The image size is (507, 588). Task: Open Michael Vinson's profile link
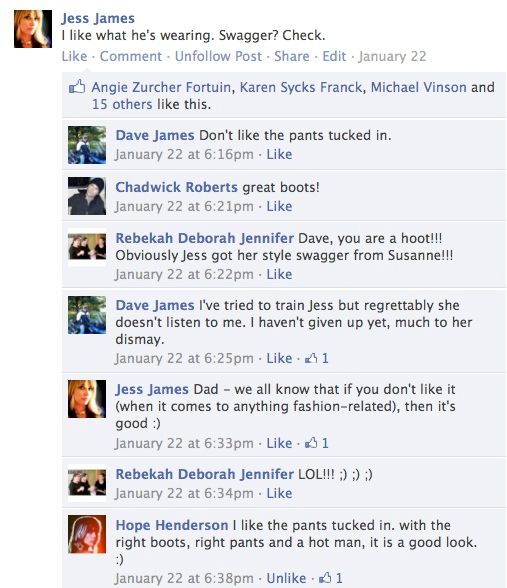(x=418, y=87)
